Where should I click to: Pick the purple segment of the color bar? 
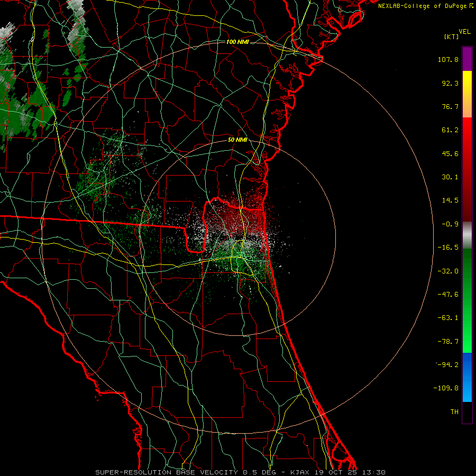[467, 59]
